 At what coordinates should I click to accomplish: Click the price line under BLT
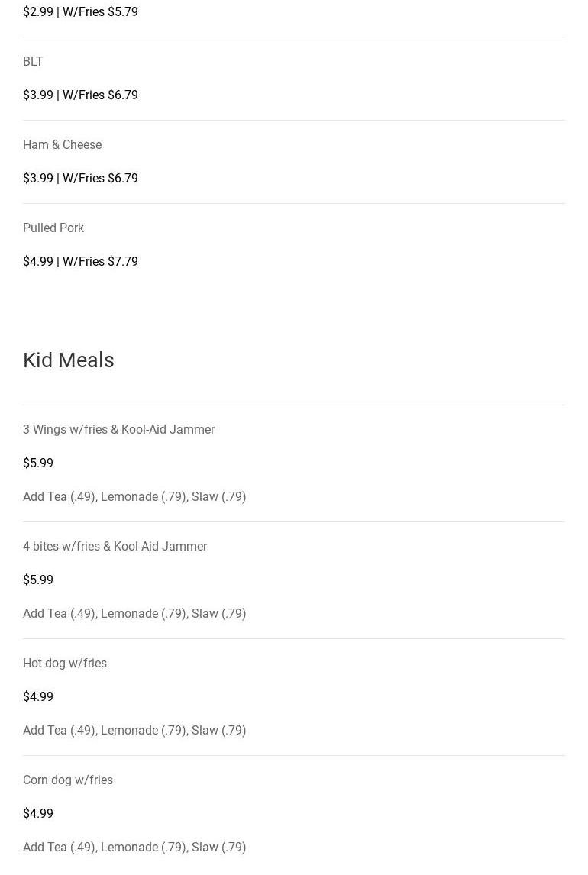[80, 95]
